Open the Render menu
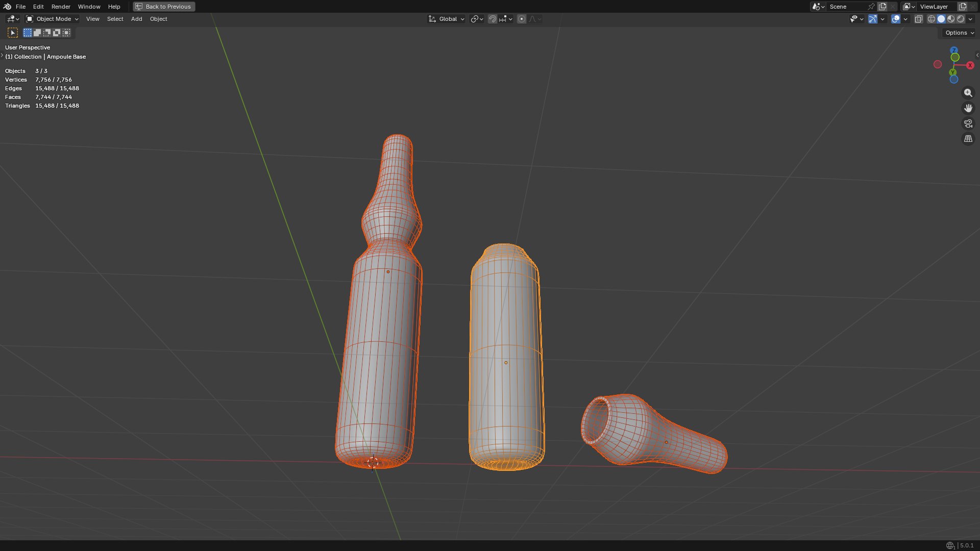This screenshot has width=980, height=551. coord(61,7)
